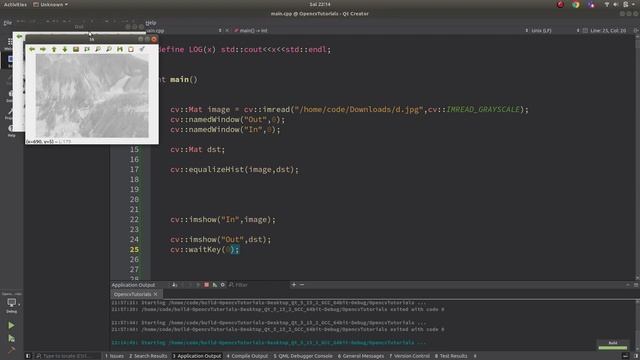This screenshot has width=640, height=360.
Task: Run the project with green play button
Action: point(11,325)
